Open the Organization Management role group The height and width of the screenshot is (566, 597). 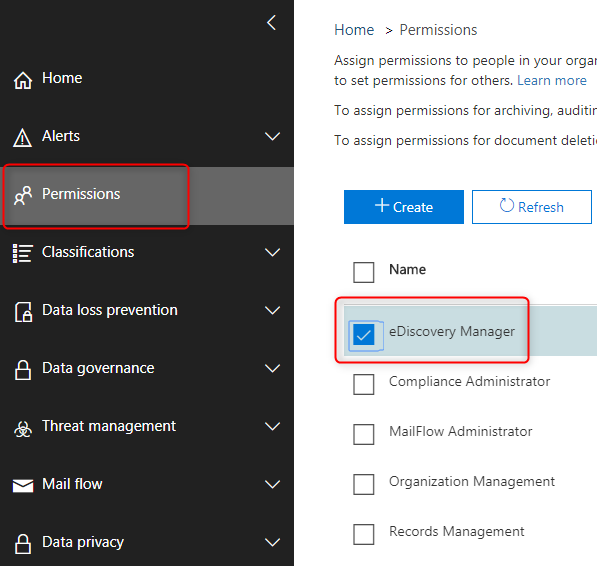tap(472, 481)
